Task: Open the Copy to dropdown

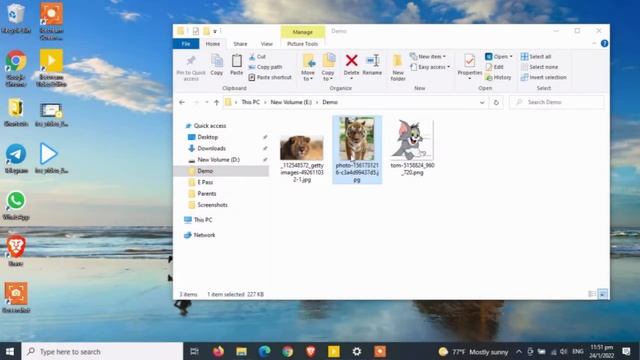Action: click(328, 67)
